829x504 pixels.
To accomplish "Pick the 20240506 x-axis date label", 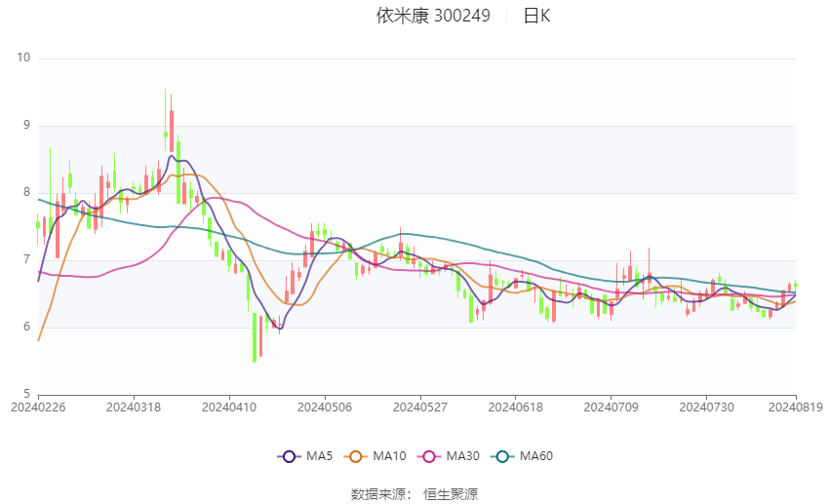I will coord(325,406).
